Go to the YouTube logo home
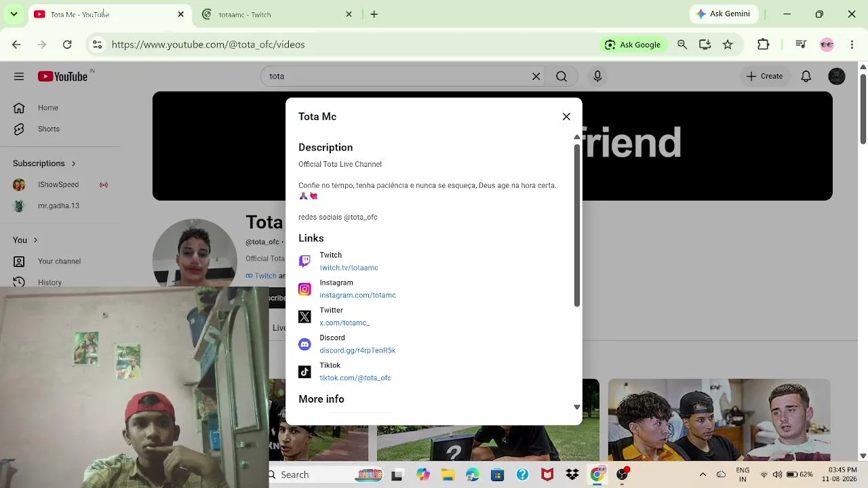The width and height of the screenshot is (868, 488). pos(63,77)
